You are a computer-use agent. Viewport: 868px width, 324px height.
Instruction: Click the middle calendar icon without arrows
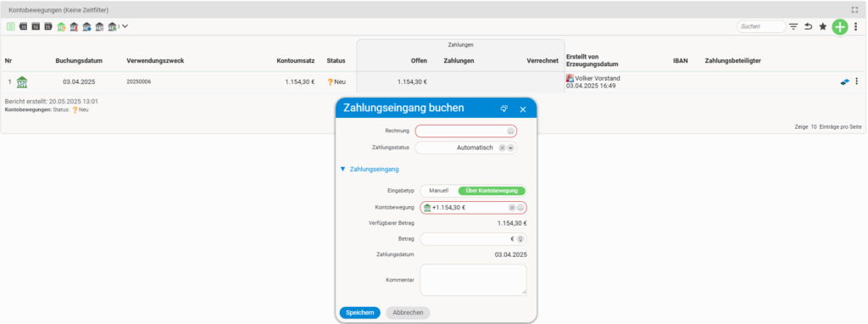point(36,26)
